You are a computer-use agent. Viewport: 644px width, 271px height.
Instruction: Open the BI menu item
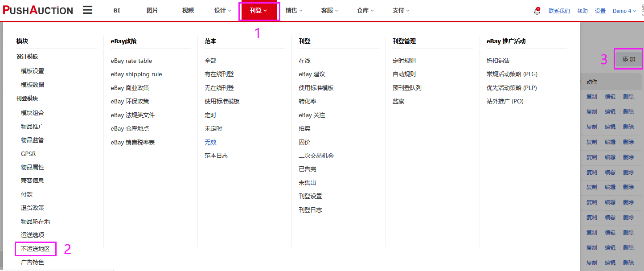(117, 11)
